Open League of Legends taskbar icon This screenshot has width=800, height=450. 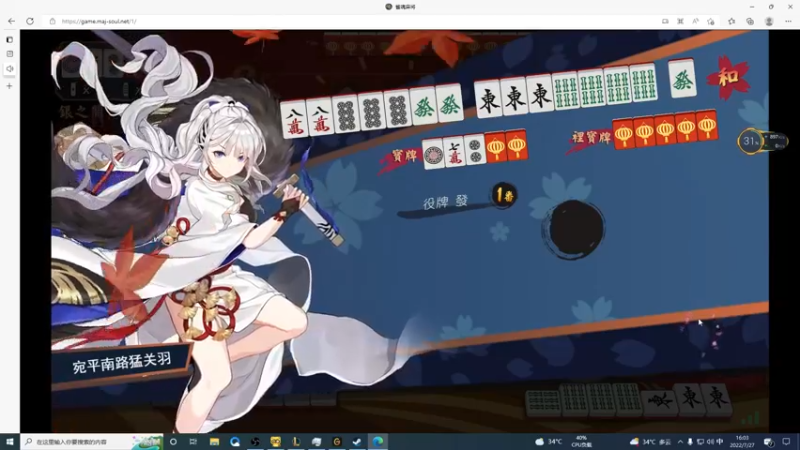pyautogui.click(x=296, y=442)
